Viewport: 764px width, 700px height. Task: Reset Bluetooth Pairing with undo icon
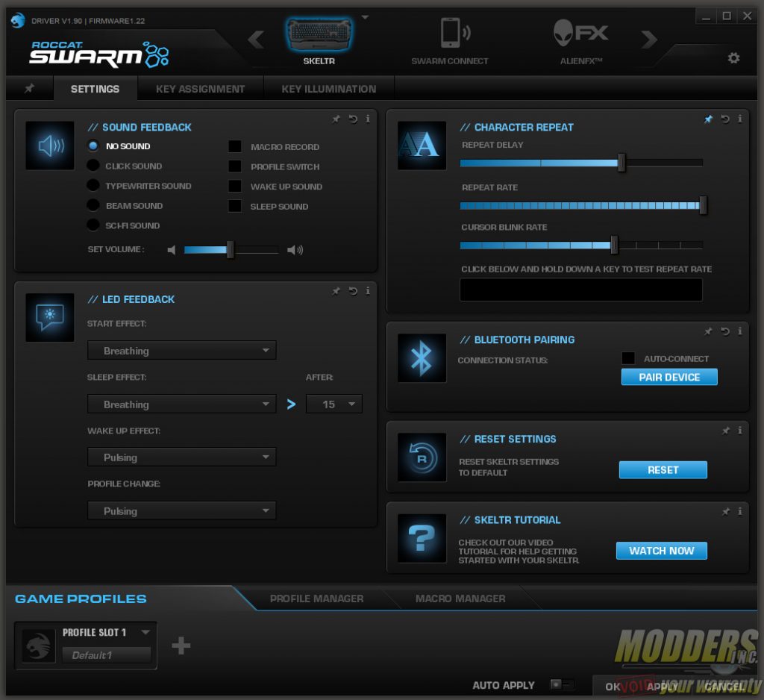tap(725, 331)
